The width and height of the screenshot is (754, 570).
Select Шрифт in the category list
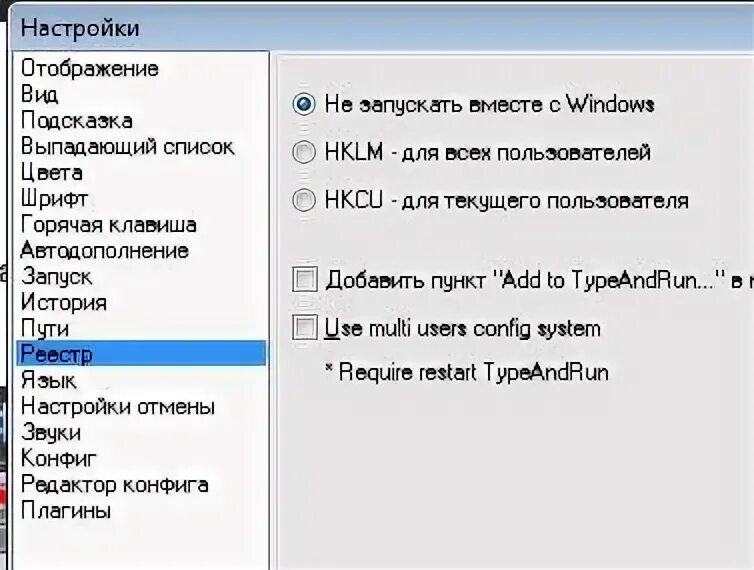tap(54, 198)
